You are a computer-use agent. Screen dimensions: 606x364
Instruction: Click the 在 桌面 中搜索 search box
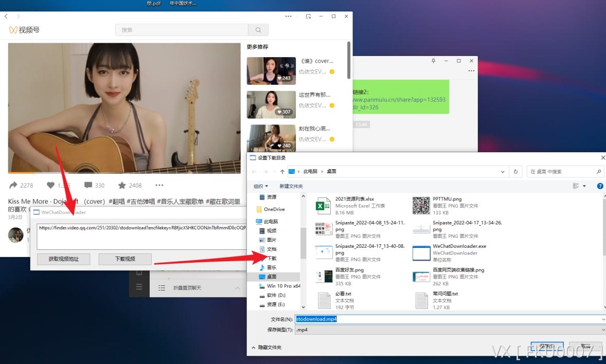click(565, 172)
